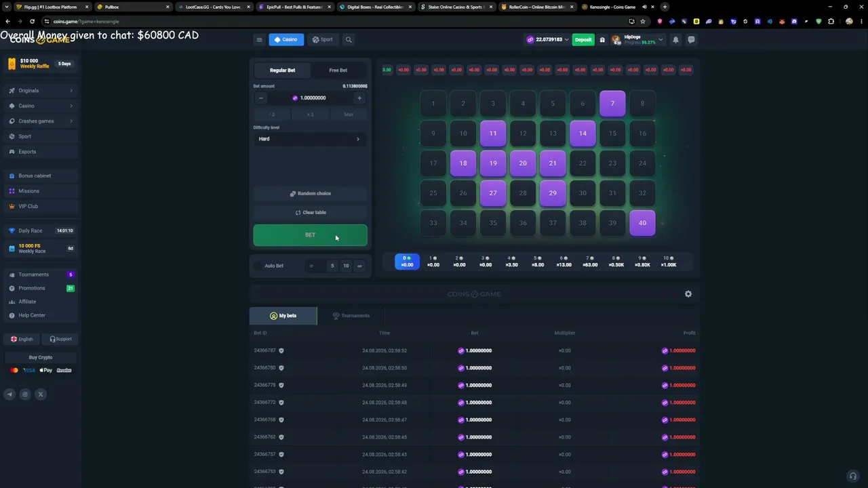Screen dimensions: 868x488
Task: Click the Max bet button
Action: tap(349, 115)
